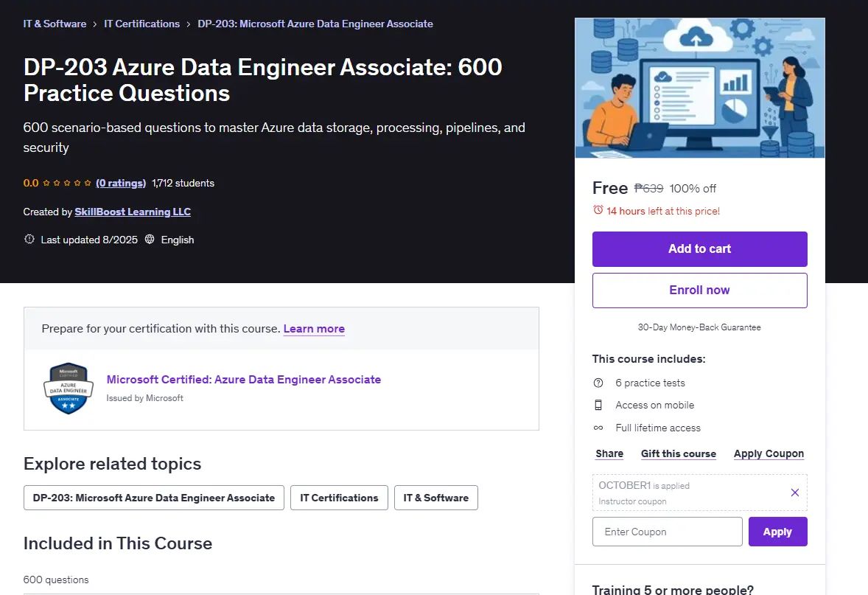
Task: Click the Enroll now button
Action: (x=700, y=290)
